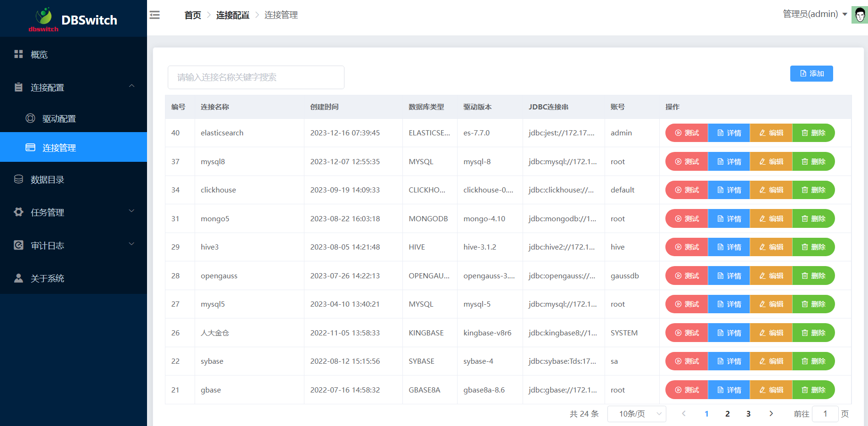The image size is (868, 426).
Task: Select 连接管理 in the sidebar
Action: click(x=59, y=148)
